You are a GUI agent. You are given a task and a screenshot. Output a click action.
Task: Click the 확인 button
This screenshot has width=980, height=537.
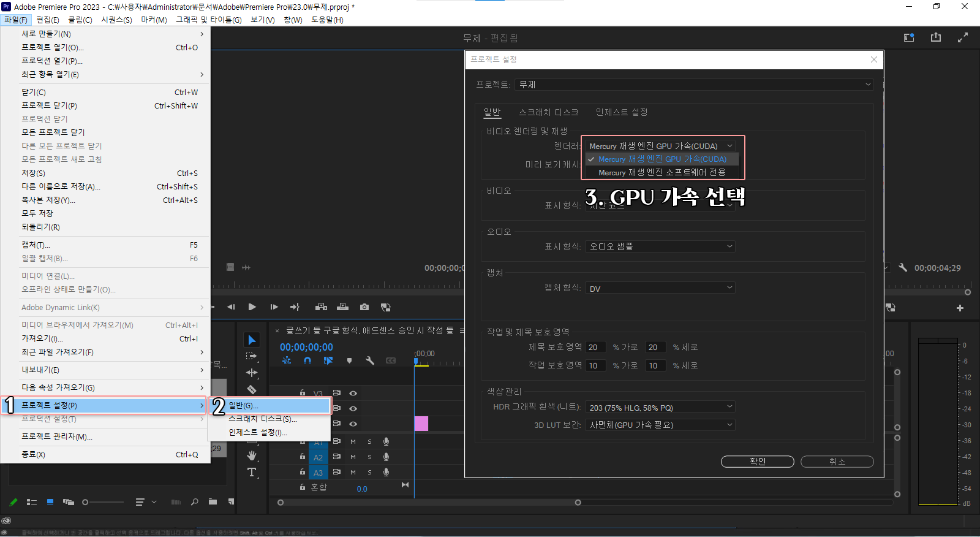(758, 462)
